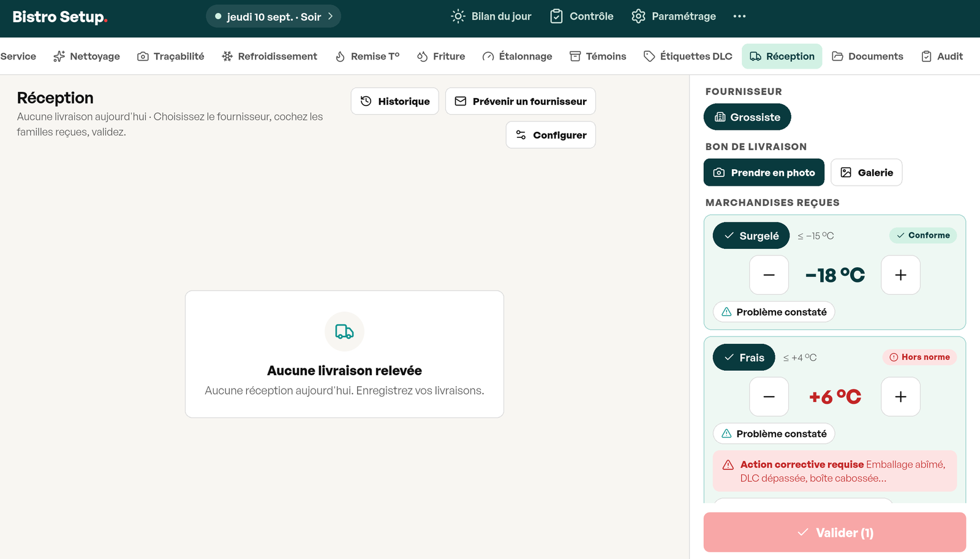Screen dimensions: 980x559
Task: Open the Configurer settings
Action: tap(551, 135)
